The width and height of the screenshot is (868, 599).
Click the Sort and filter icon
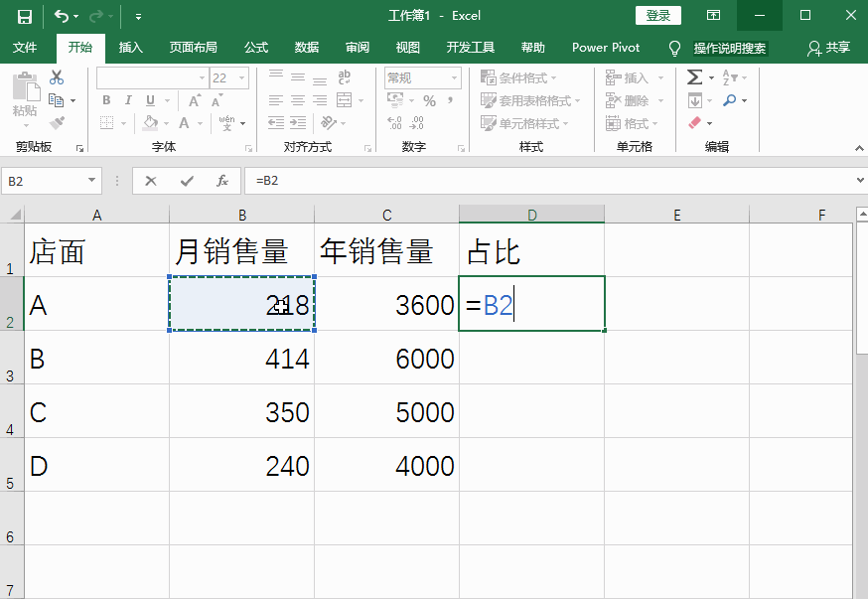pyautogui.click(x=730, y=77)
